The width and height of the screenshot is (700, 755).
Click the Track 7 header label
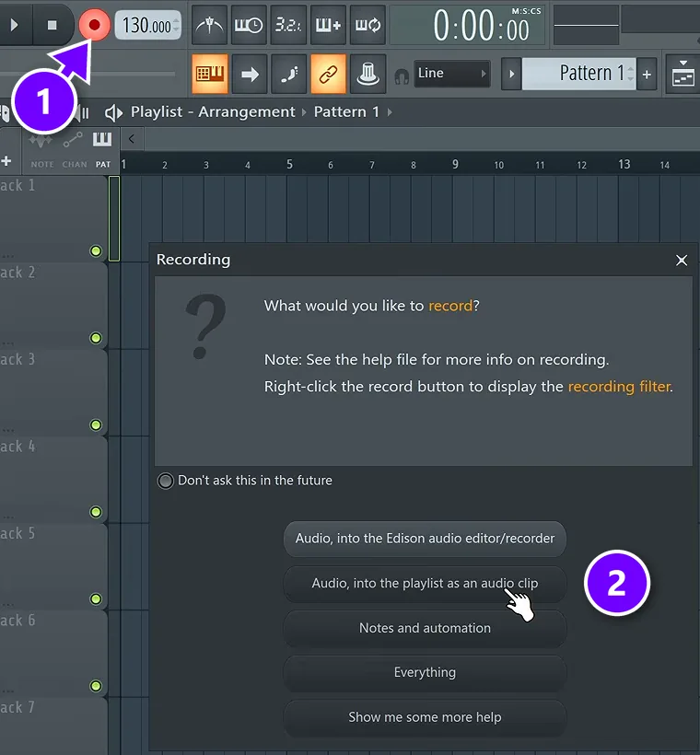coord(17,707)
